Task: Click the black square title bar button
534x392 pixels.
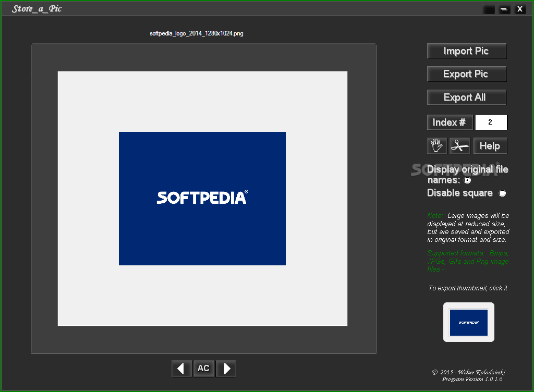Action: coord(489,9)
